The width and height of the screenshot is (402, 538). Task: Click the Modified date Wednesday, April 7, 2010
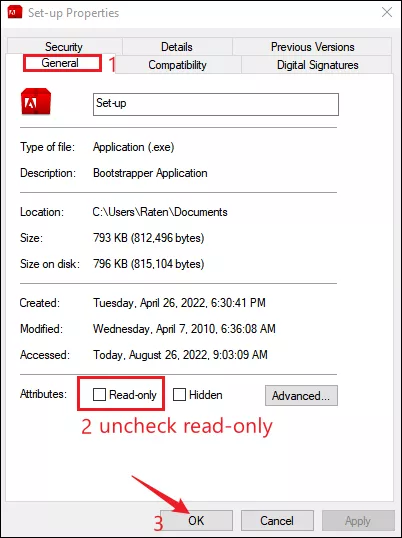pos(184,329)
